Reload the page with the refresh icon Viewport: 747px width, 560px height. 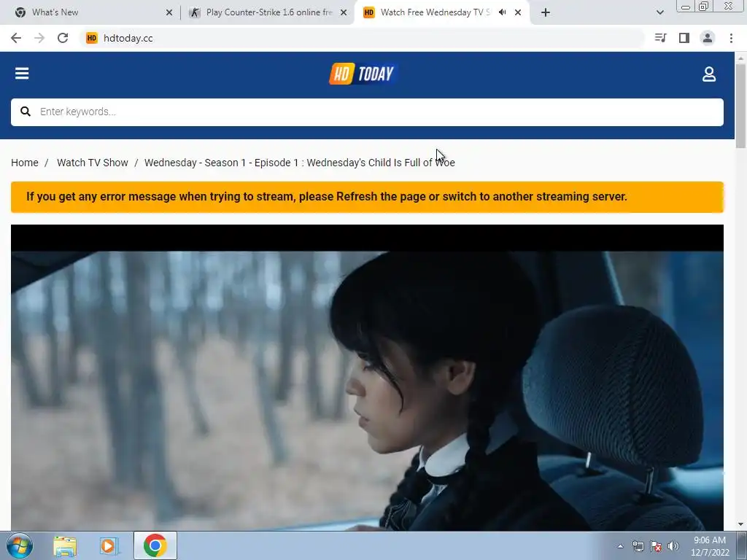pos(63,38)
